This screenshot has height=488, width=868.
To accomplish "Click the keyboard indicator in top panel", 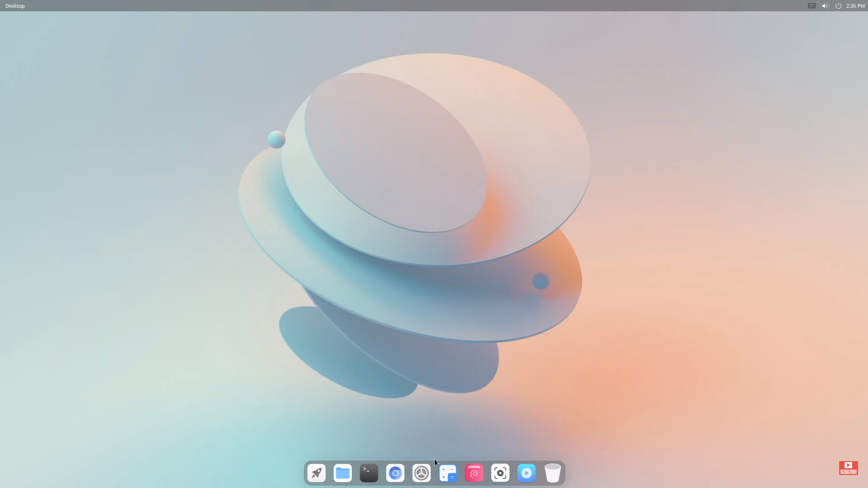I will point(811,6).
